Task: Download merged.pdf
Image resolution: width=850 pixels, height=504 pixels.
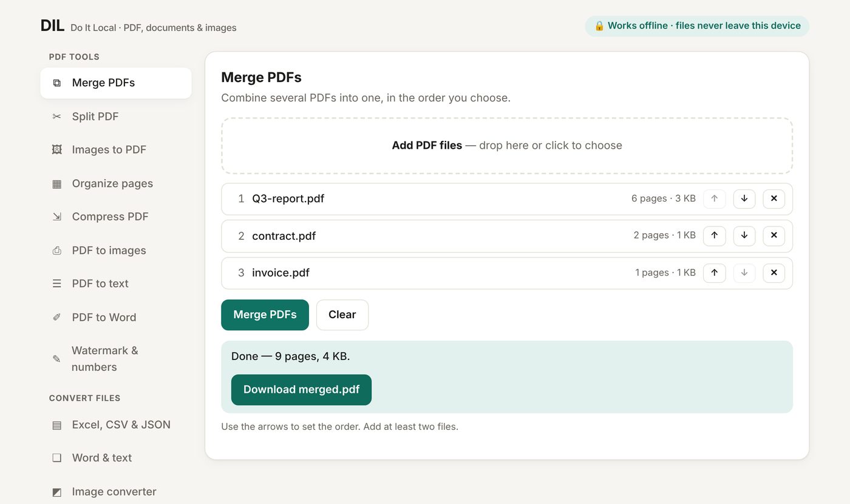Action: [x=301, y=390]
